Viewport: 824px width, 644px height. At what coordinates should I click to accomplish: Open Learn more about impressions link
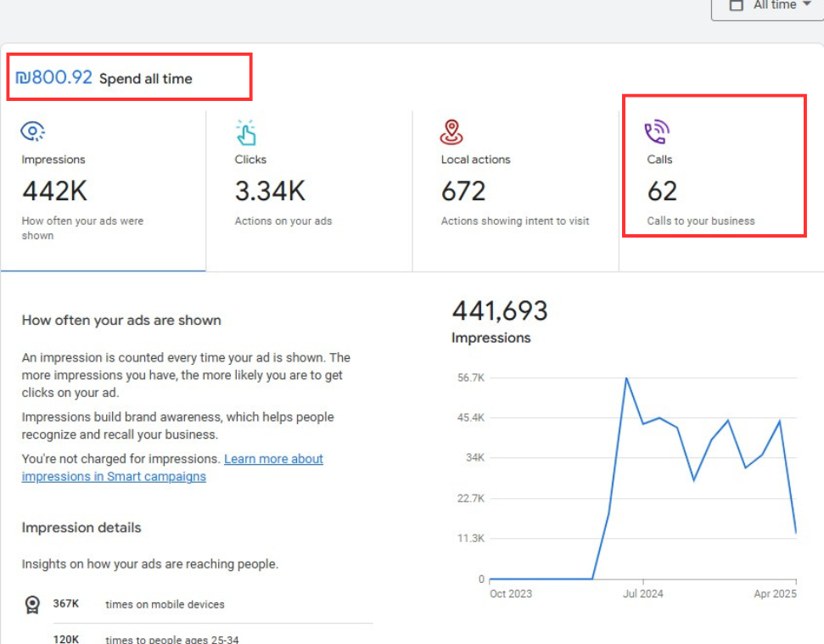pyautogui.click(x=172, y=468)
